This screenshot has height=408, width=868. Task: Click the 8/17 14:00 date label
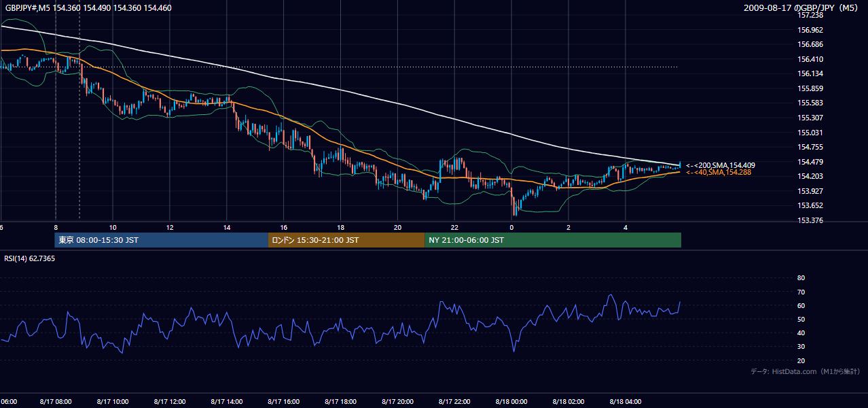coord(227,402)
